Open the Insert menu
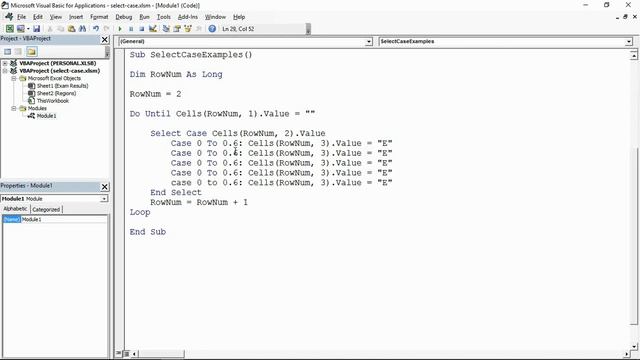This screenshot has width=640, height=360. coord(76,17)
